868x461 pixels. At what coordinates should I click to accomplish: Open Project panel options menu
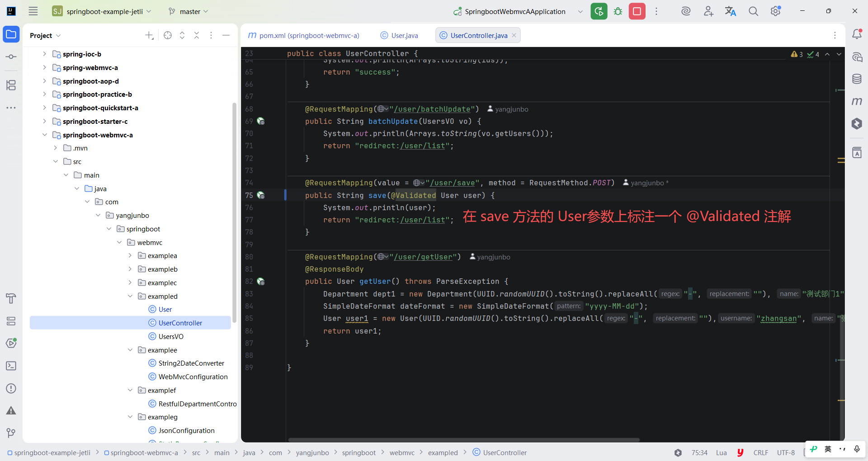pos(211,35)
